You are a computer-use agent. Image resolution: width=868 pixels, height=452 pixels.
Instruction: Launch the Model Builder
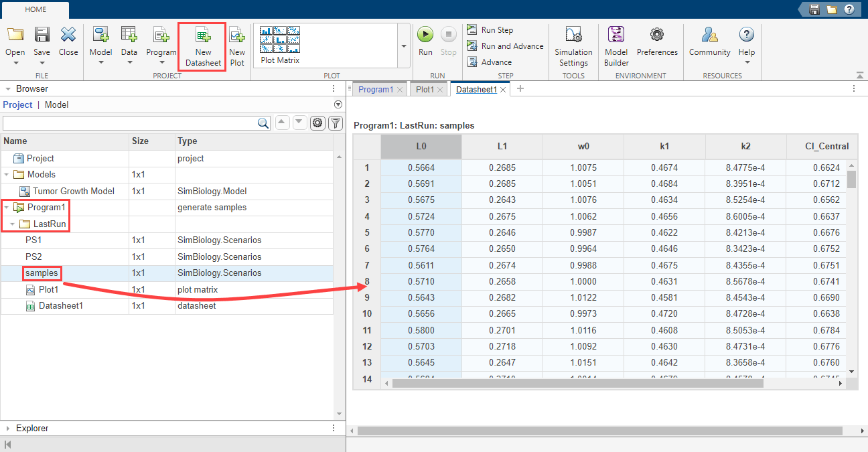point(616,35)
